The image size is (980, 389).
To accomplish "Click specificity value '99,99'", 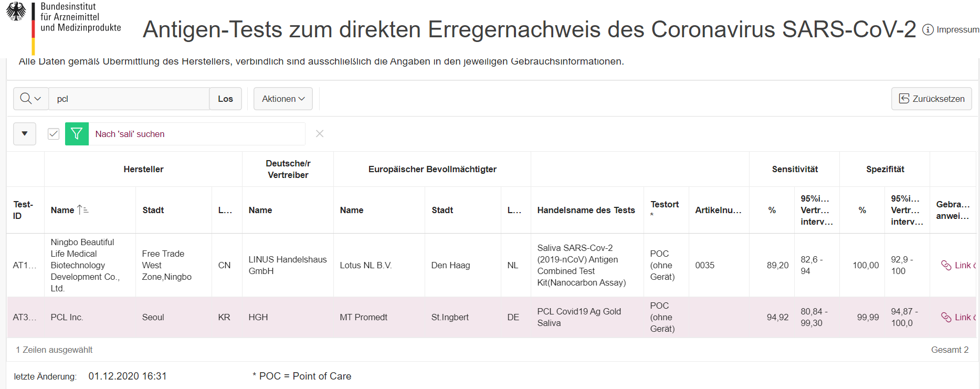I will pos(868,317).
